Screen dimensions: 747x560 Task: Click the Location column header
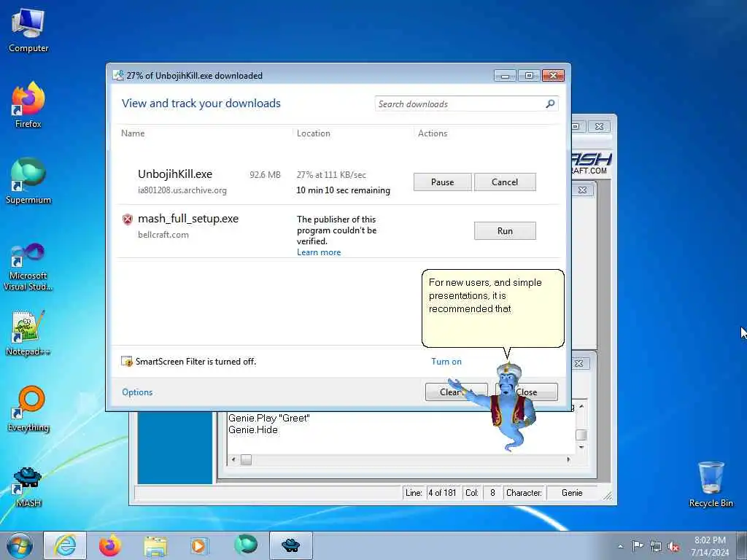click(314, 133)
